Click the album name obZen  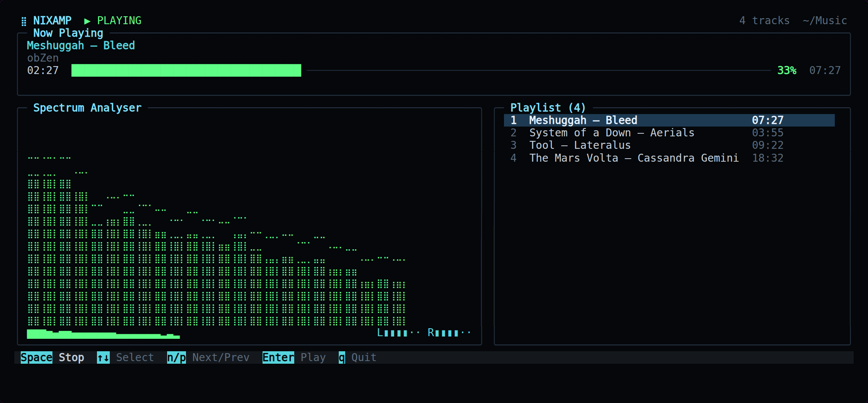click(43, 58)
